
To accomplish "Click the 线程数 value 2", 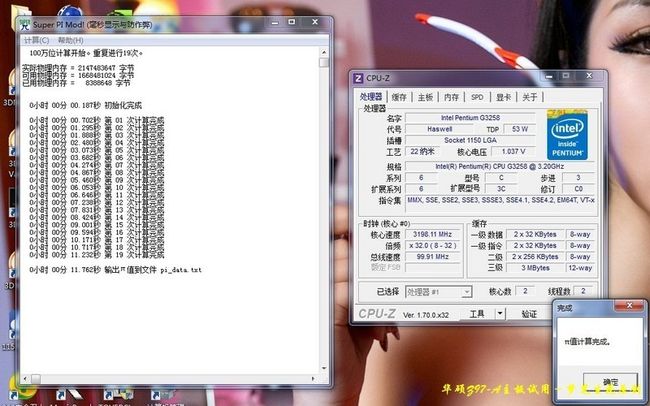I will [x=583, y=291].
